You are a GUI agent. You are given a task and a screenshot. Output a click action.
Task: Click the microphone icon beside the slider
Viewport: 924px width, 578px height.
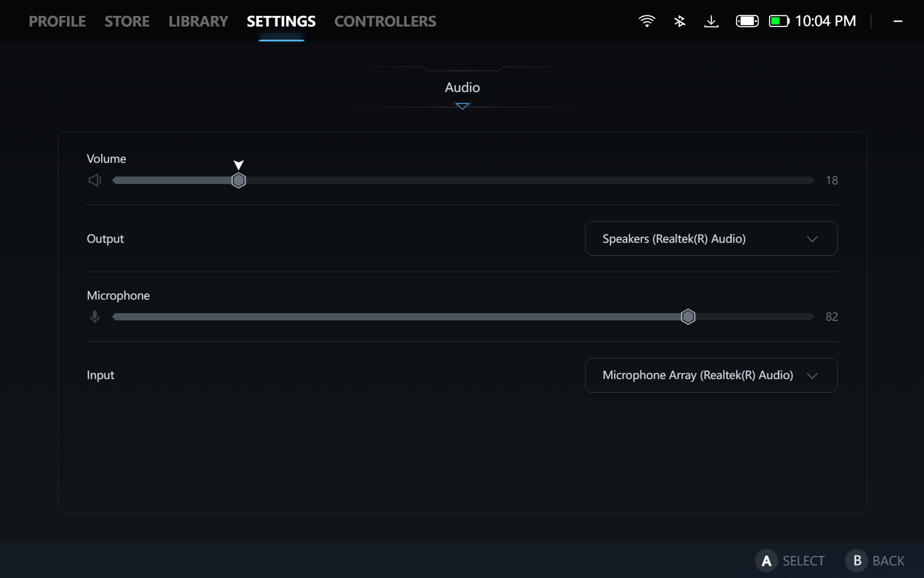(95, 317)
